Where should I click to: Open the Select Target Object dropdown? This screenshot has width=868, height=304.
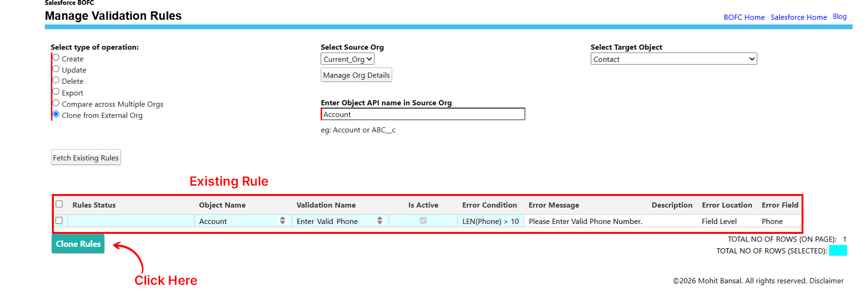coord(674,59)
